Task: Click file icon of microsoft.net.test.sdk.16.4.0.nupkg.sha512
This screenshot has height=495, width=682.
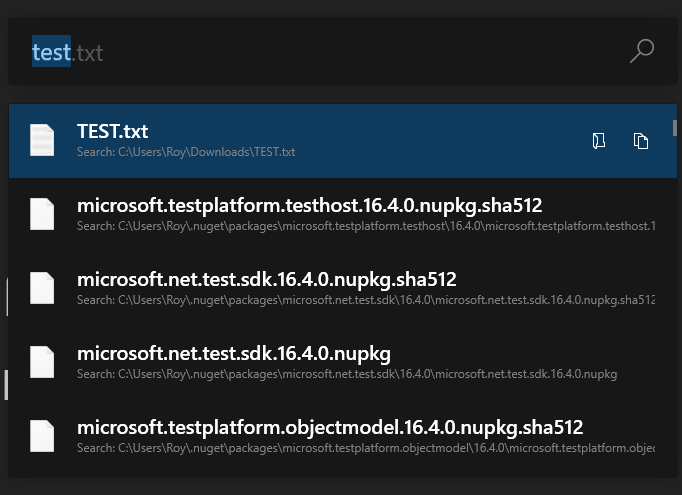Action: point(41,288)
